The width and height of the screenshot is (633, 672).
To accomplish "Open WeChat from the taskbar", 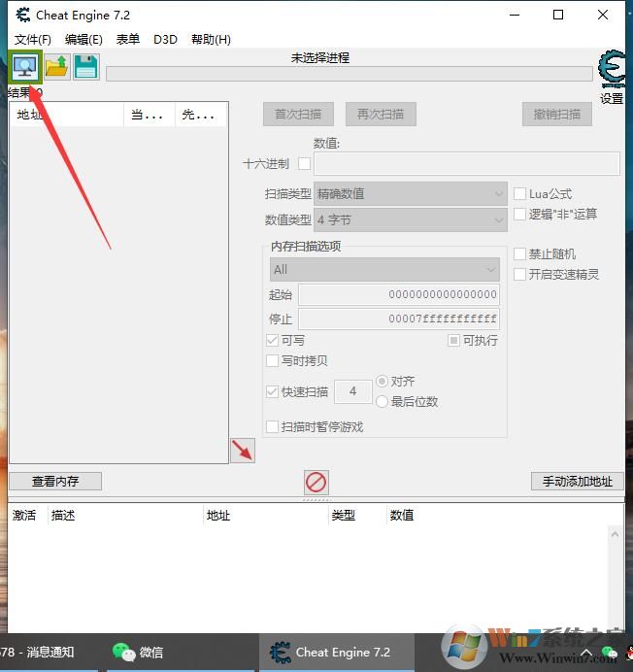I will 136,652.
